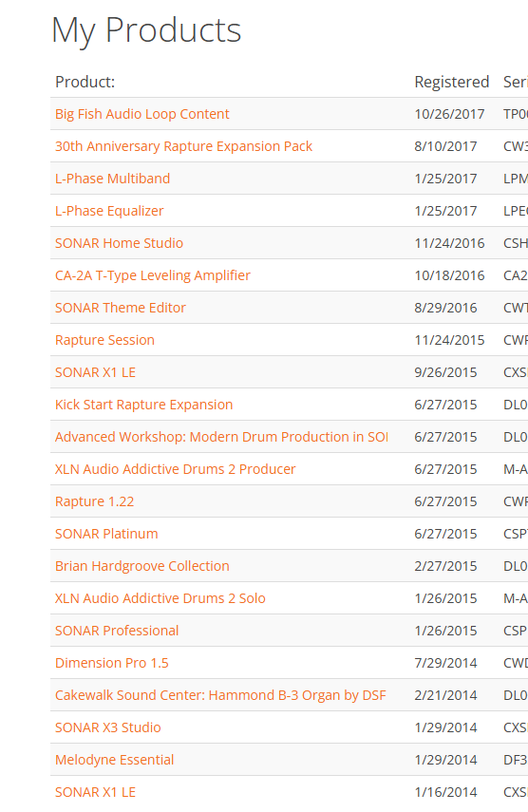Select the Melodyne Essential product link

pos(114,760)
